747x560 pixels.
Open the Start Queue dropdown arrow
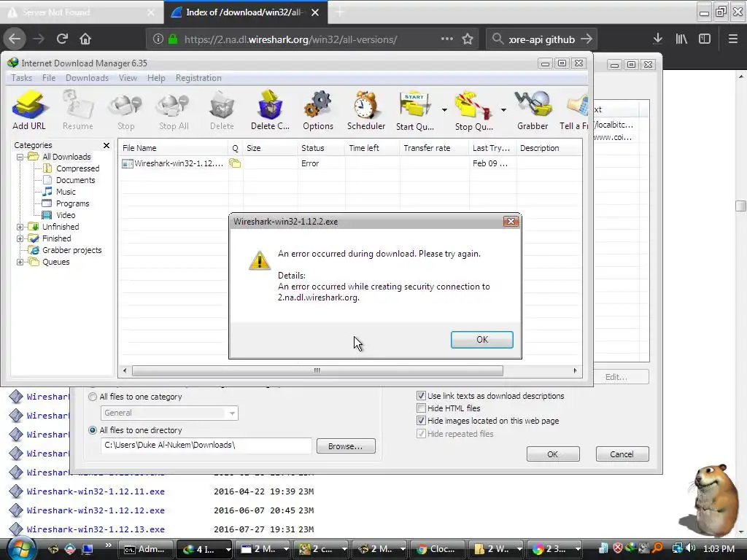pyautogui.click(x=444, y=110)
